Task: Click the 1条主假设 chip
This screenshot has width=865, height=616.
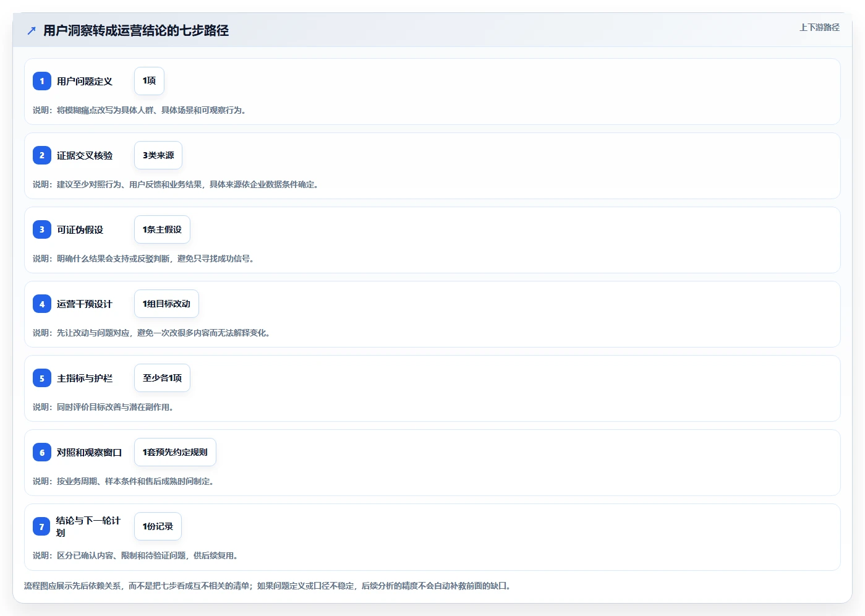Action: 162,229
